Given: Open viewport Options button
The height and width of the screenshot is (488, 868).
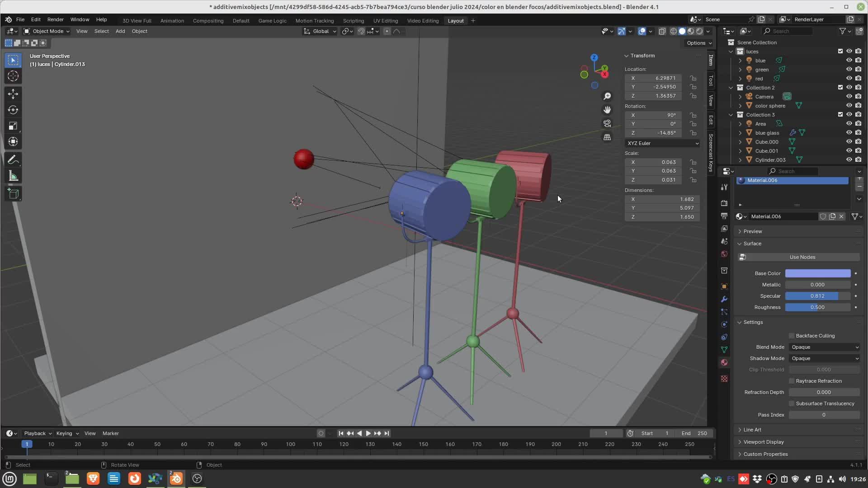Looking at the screenshot, I should (699, 43).
